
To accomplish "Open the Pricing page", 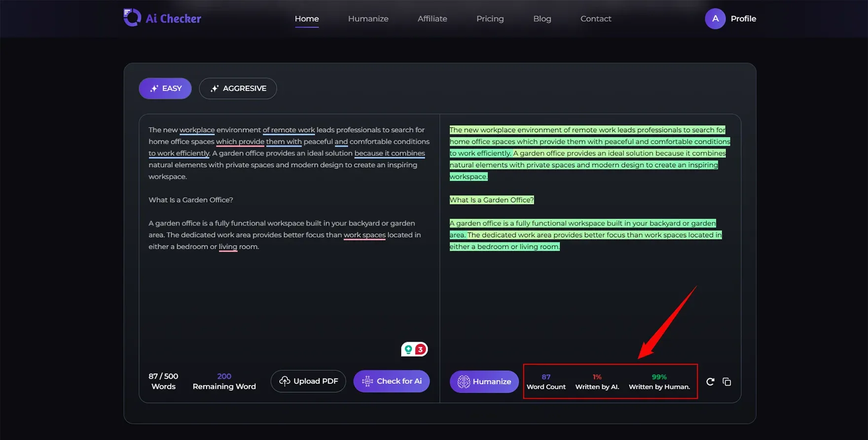I will click(x=490, y=19).
